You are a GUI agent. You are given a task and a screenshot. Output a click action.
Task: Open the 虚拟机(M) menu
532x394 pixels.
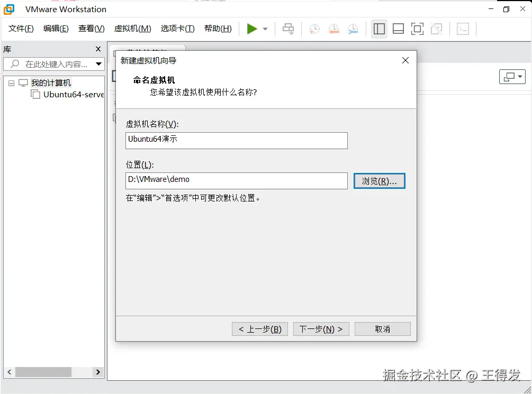click(133, 29)
